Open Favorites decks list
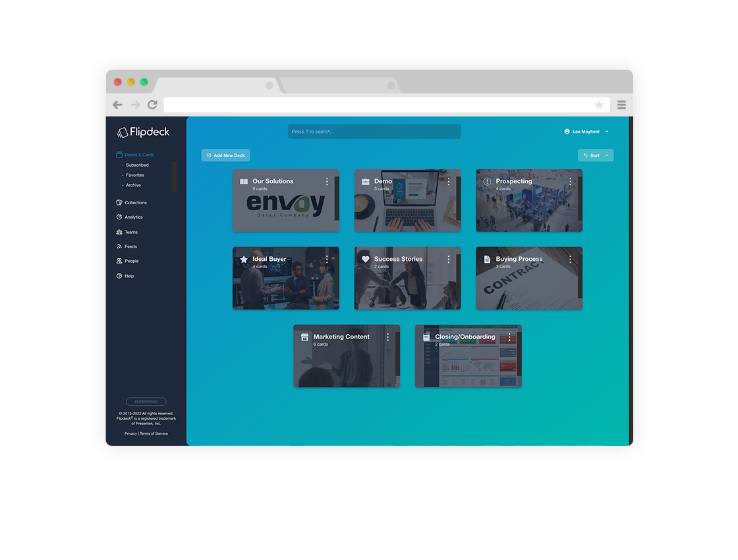 pyautogui.click(x=135, y=175)
